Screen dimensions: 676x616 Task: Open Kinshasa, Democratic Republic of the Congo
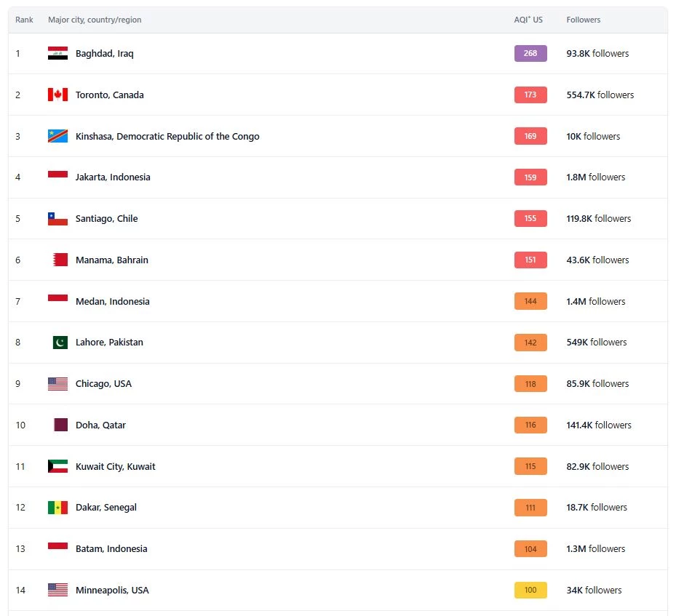167,136
